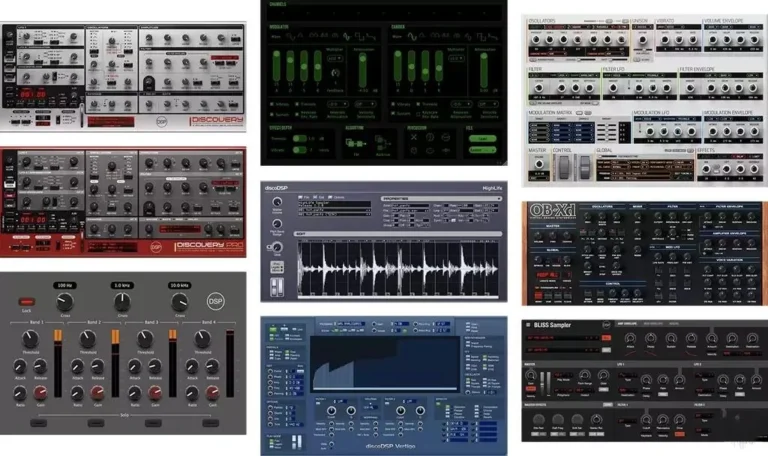
Task: Open the green Save dropdown under File
Action: (482, 150)
